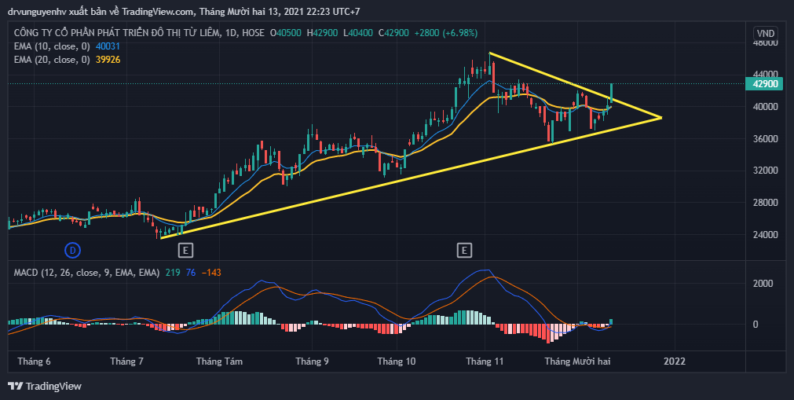Viewport: 794px width, 400px height.
Task: Click the symbol title CÔNG TY CỔ PHẦN PHÁT TRIỂN ĐÔ THỊ TỪ LIÊM
Action: point(117,33)
